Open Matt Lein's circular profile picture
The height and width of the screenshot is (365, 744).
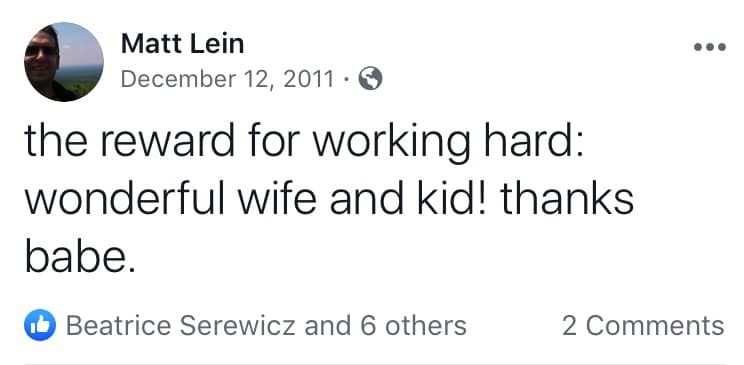[64, 62]
